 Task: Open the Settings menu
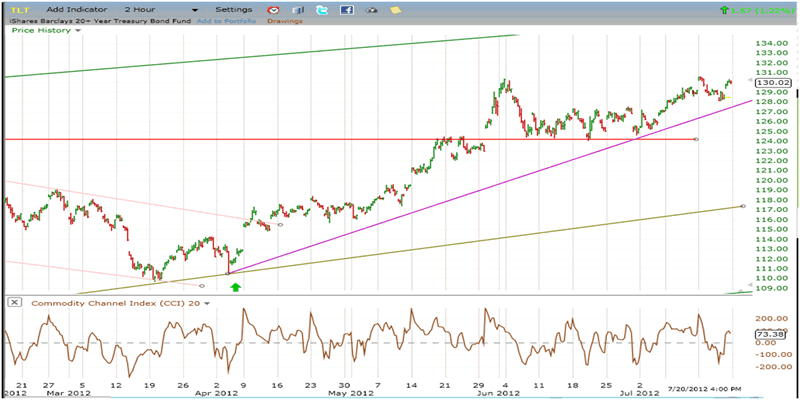tap(233, 9)
